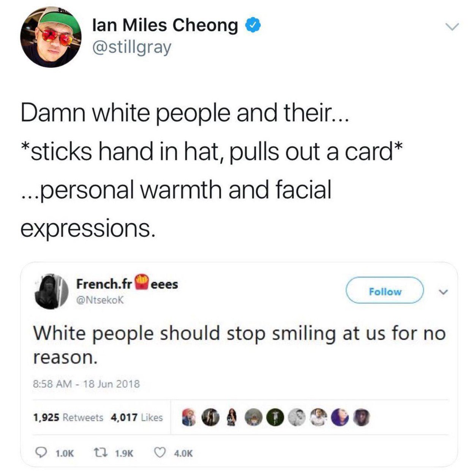
Task: Click the 8:58 AM - 18 Jun 2018 timestamp
Action: click(87, 384)
